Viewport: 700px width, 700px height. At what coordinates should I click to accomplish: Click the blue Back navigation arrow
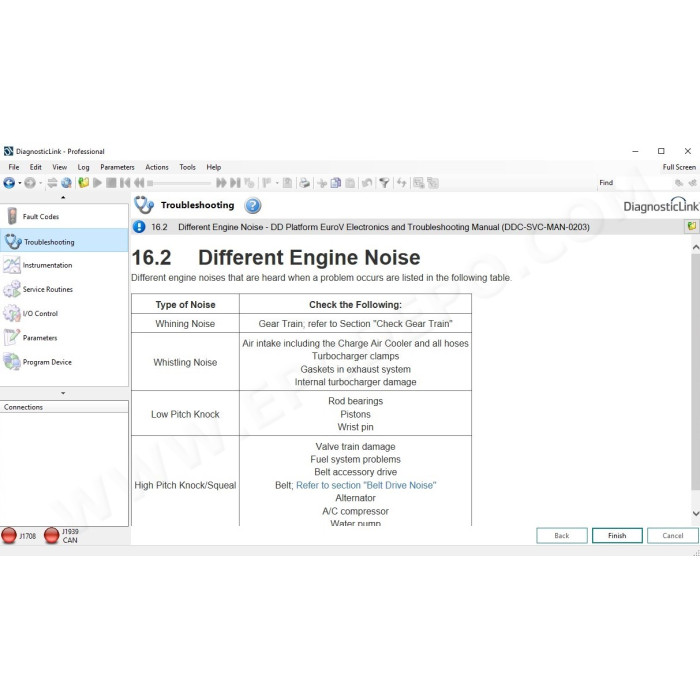pos(9,183)
